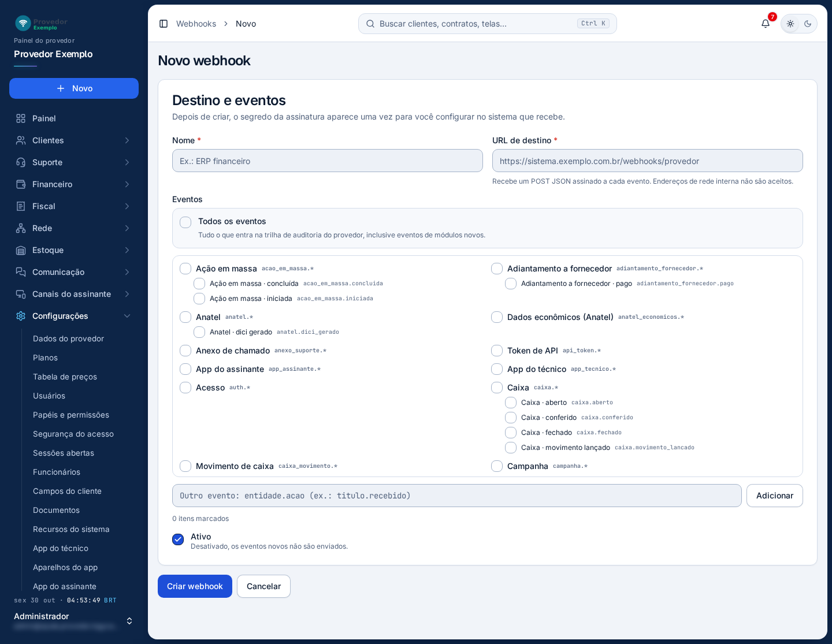832x644 pixels.
Task: Click the Criar webhook button
Action: pyautogui.click(x=195, y=586)
